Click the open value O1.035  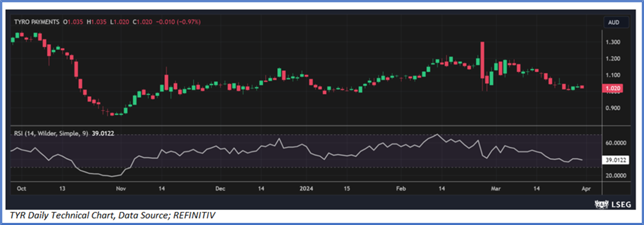(73, 22)
